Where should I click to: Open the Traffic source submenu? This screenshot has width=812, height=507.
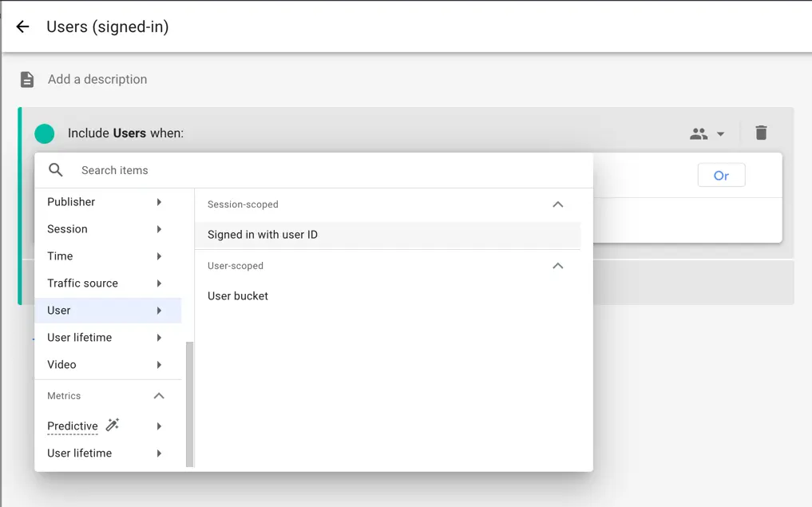coord(104,283)
